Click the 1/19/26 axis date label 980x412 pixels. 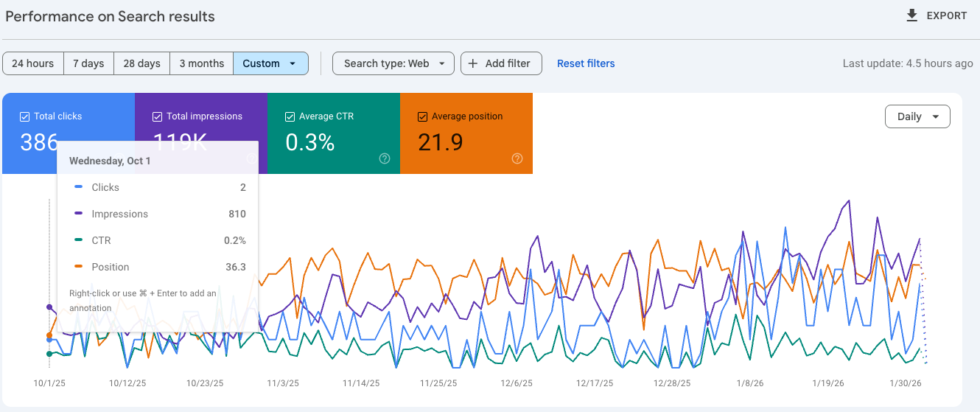(x=827, y=383)
